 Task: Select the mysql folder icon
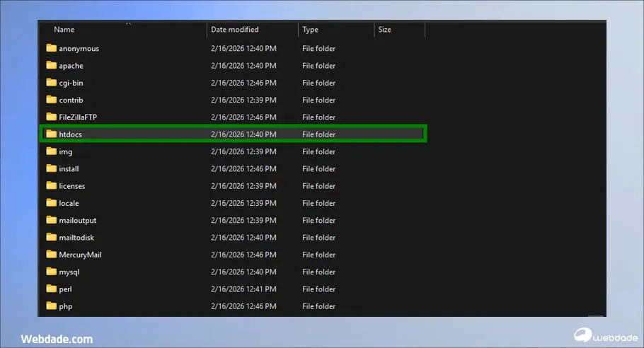[x=51, y=272]
